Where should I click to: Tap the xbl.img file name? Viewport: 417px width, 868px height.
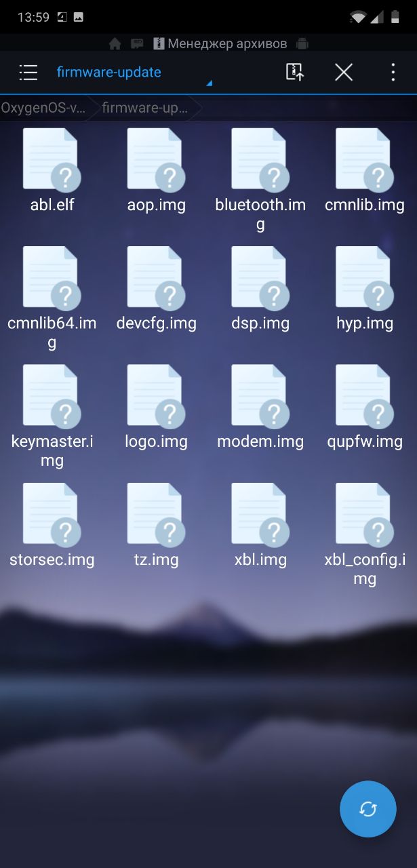tap(260, 560)
